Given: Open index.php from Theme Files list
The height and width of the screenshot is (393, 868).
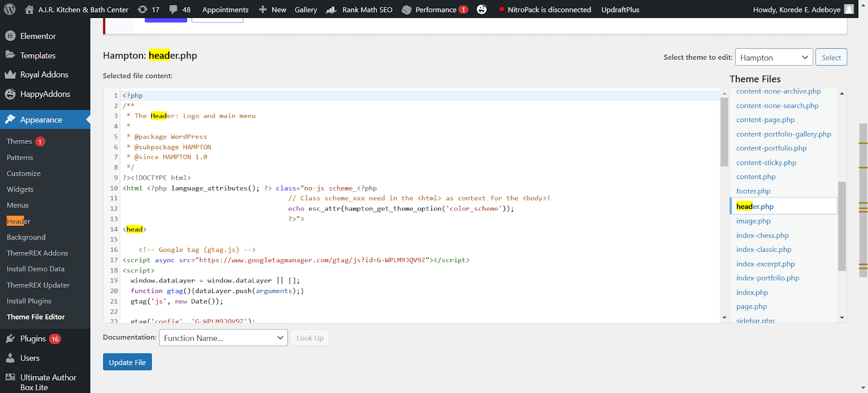Looking at the screenshot, I should tap(752, 293).
